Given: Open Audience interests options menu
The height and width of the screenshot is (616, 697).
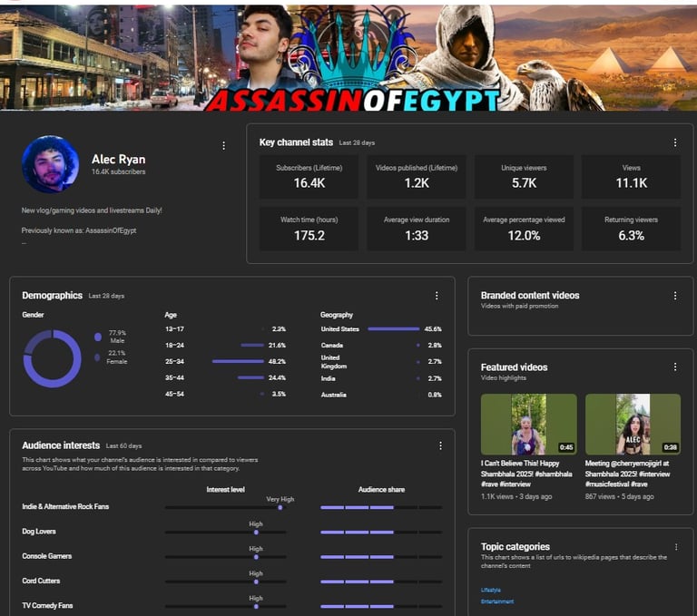Looking at the screenshot, I should (440, 445).
